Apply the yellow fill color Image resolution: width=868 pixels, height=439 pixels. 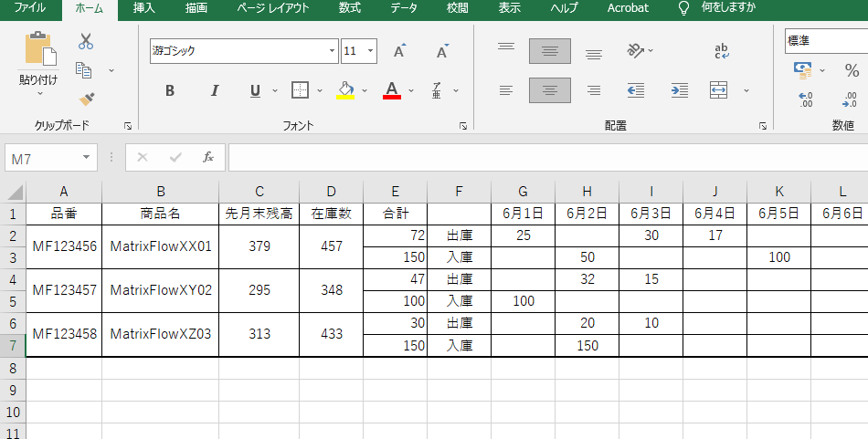pos(345,90)
